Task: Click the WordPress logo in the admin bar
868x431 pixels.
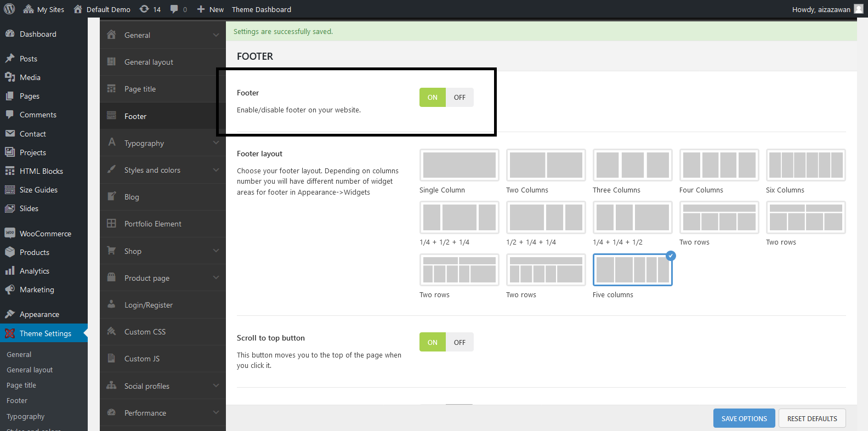Action: coord(9,9)
